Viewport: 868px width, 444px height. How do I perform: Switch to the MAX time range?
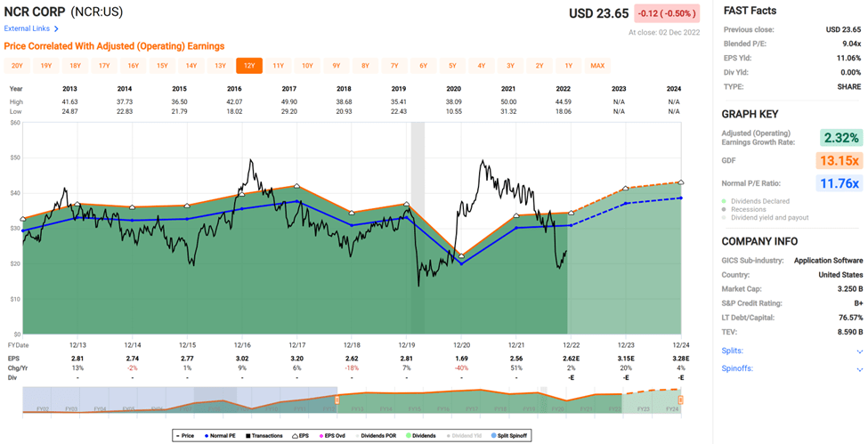click(597, 66)
